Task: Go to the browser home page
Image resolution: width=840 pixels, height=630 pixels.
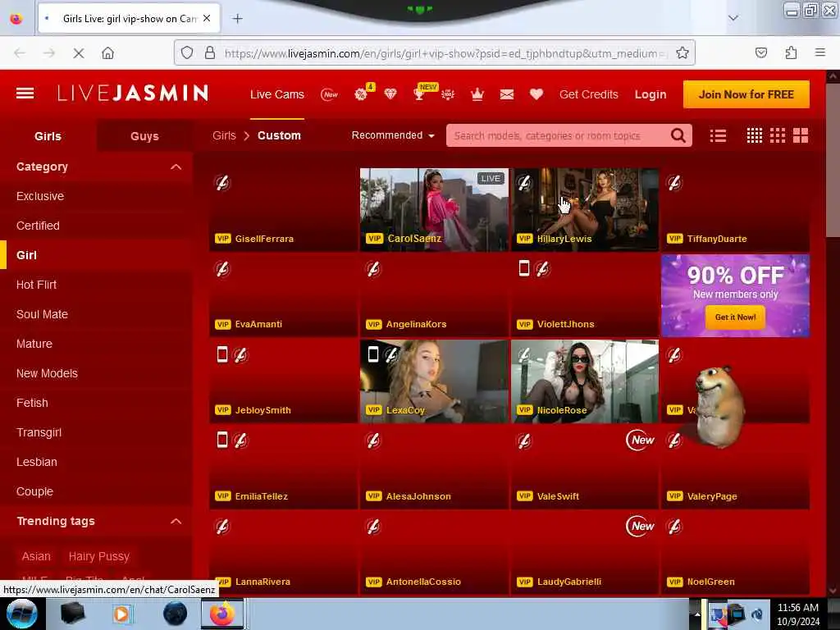Action: click(107, 53)
